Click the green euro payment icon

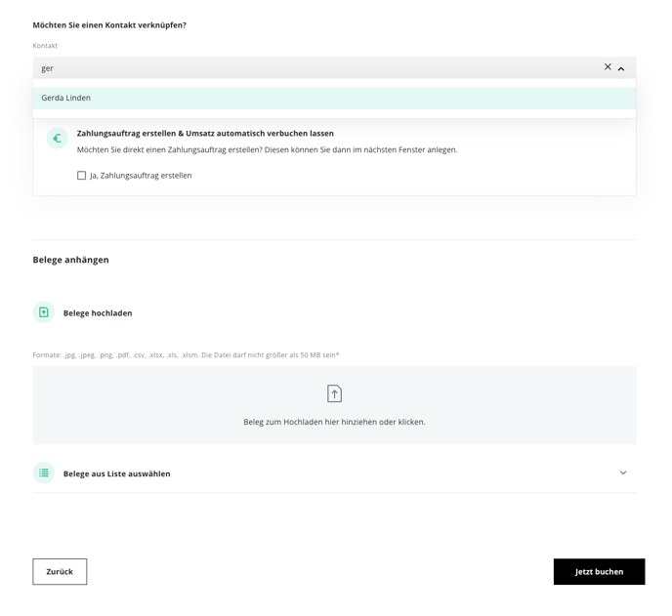click(x=58, y=139)
